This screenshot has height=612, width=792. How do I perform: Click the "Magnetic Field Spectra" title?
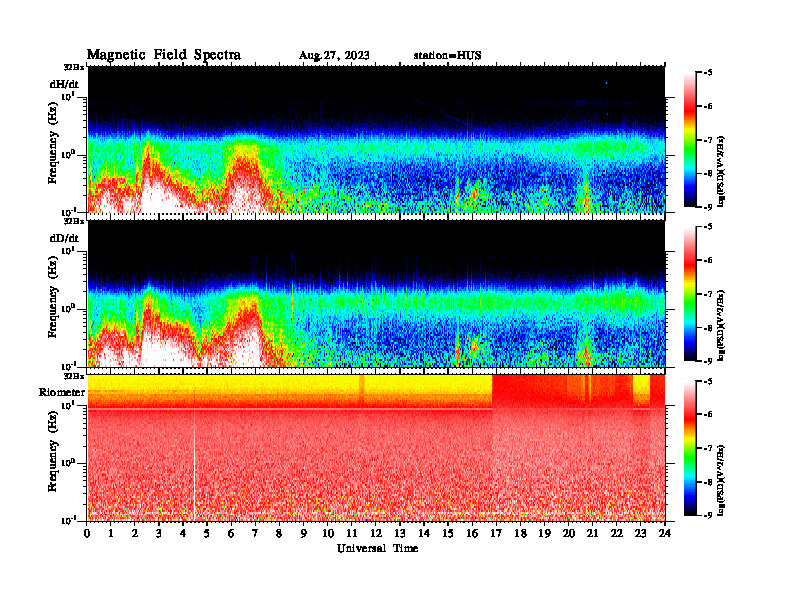coord(164,55)
